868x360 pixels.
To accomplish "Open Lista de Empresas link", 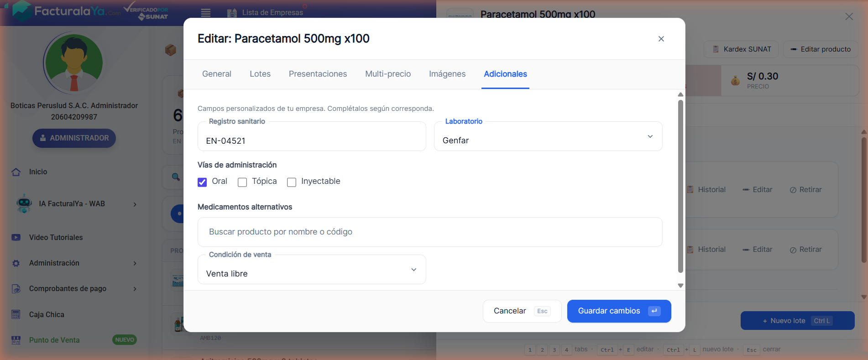I will pyautogui.click(x=272, y=13).
